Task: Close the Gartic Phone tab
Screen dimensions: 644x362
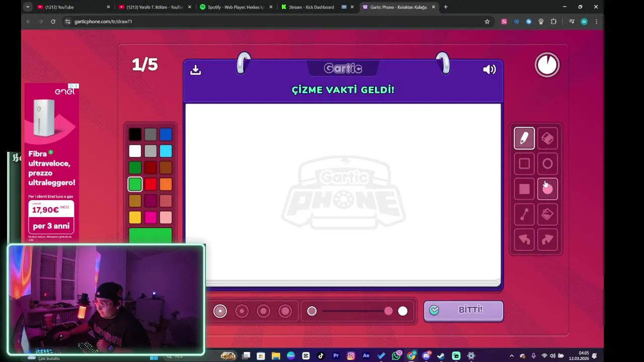Action: 433,7
